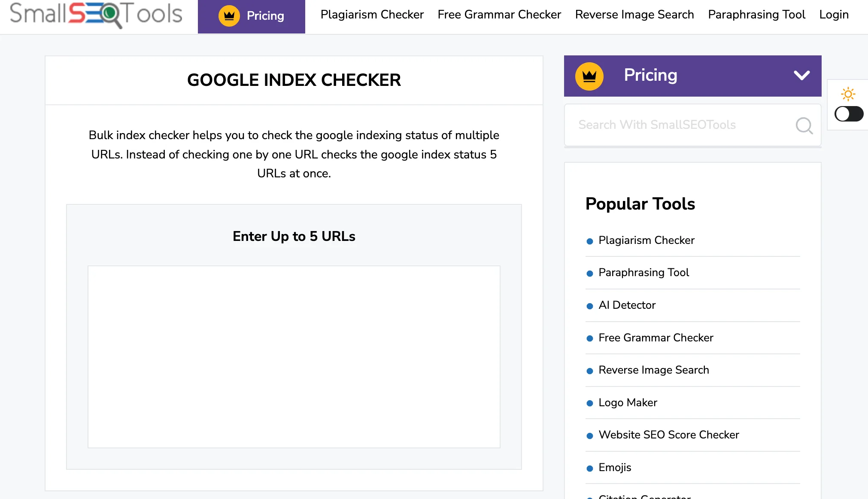Enable dark mode with the toggle switch
Image resolution: width=868 pixels, height=499 pixels.
click(x=849, y=113)
